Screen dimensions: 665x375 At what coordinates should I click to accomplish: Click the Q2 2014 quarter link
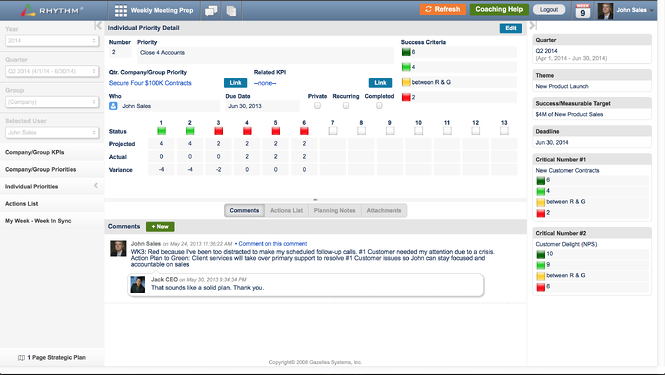point(546,51)
